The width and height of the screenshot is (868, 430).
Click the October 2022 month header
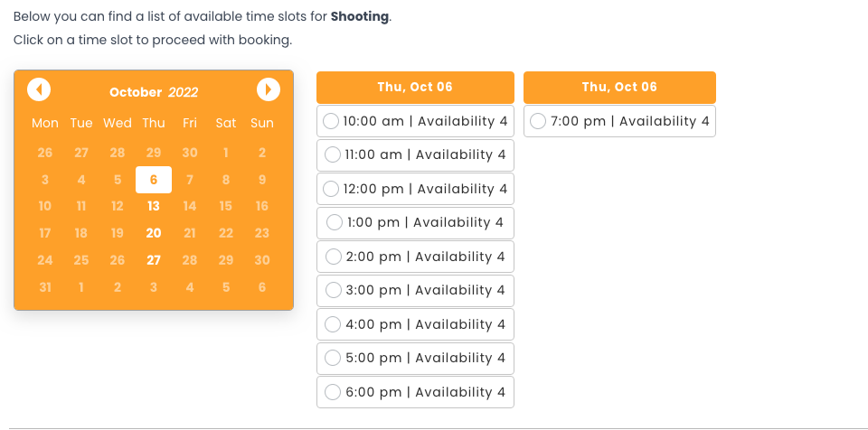coord(154,92)
